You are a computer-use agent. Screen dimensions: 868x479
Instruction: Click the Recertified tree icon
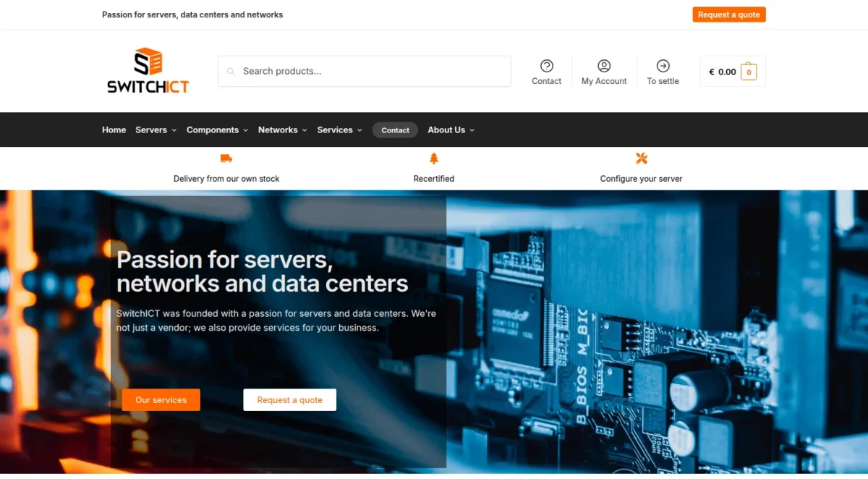pos(433,158)
